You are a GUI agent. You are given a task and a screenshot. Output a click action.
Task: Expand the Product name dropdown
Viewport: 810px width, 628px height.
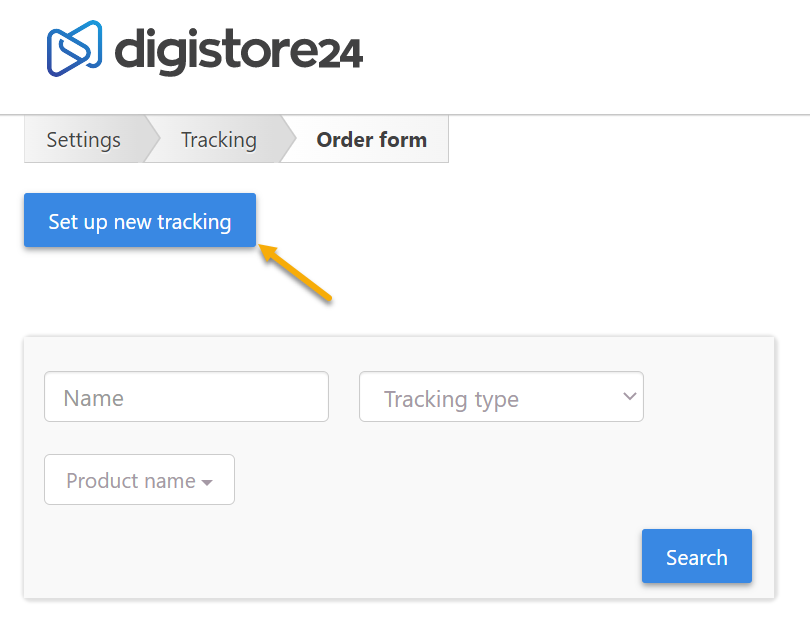click(x=139, y=480)
